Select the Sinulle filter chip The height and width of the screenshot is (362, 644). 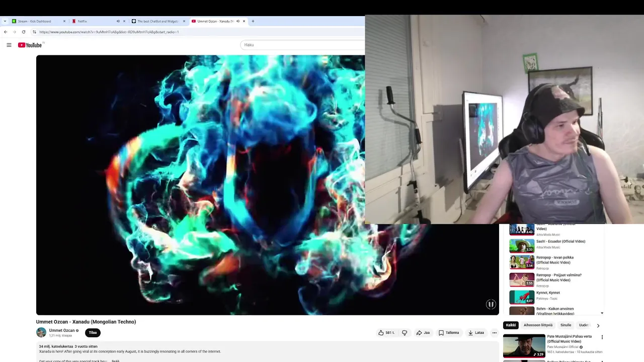tap(566, 325)
